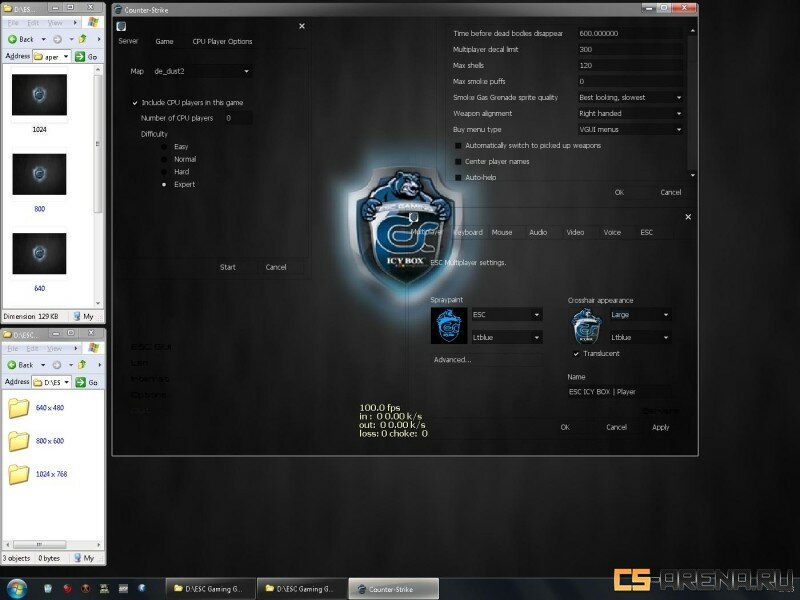
Task: Toggle Include CPU players in this game
Action: [x=135, y=103]
